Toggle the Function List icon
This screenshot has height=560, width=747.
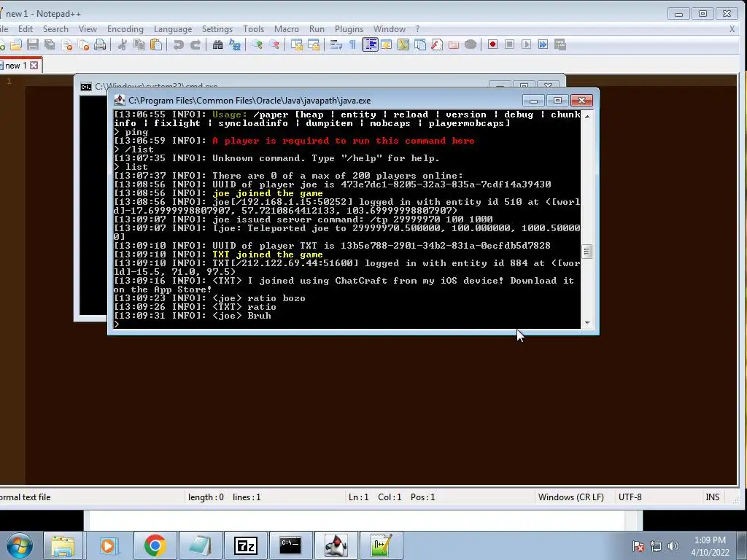tap(437, 44)
